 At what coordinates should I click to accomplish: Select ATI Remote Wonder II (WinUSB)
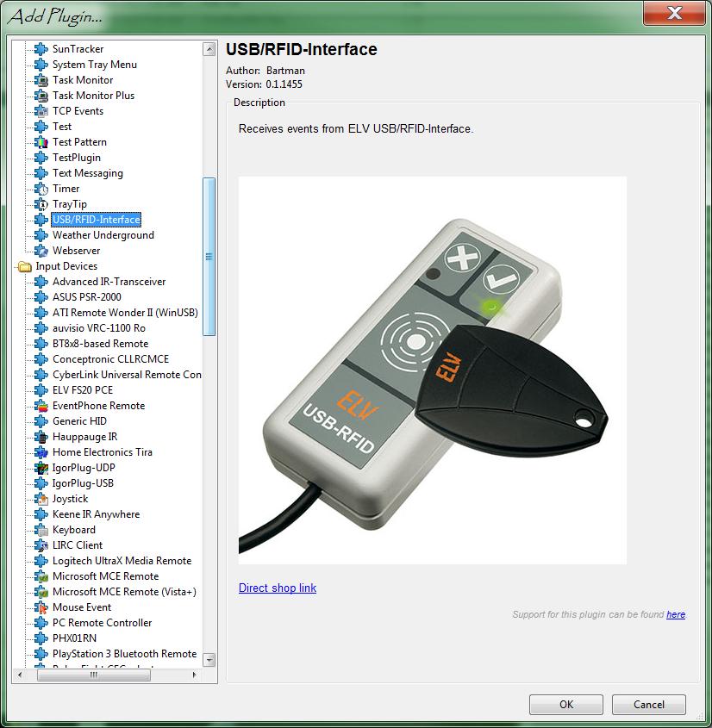125,313
